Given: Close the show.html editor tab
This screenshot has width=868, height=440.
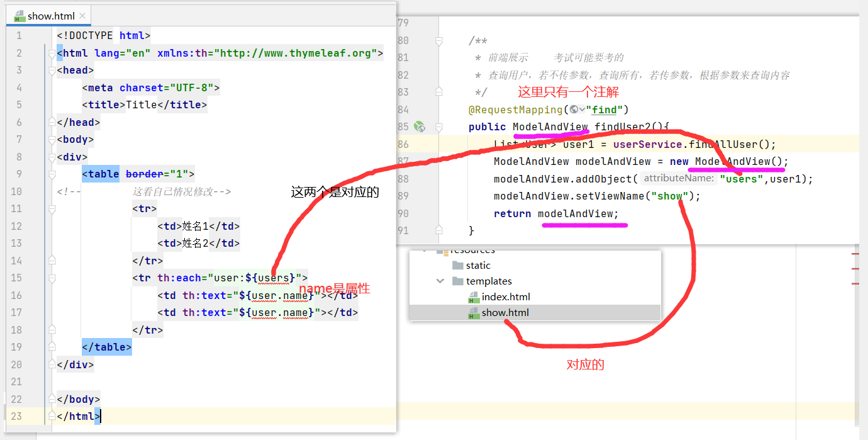Looking at the screenshot, I should click(x=83, y=16).
